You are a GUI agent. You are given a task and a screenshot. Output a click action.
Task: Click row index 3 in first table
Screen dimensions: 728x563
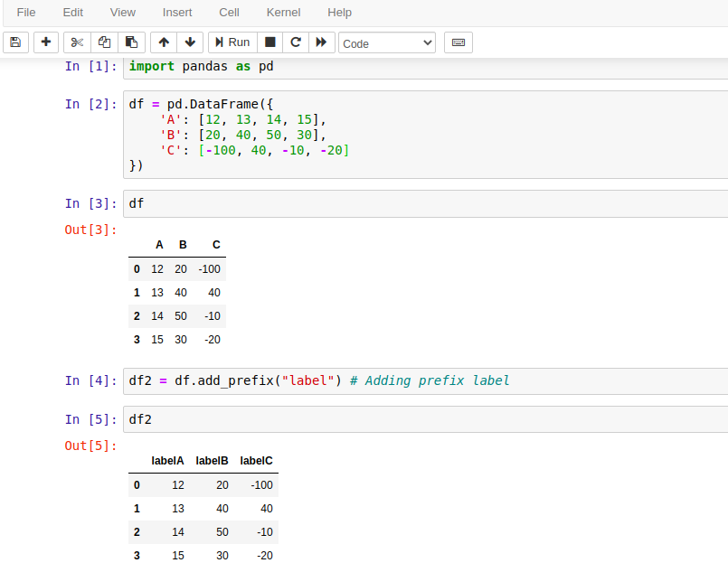[x=137, y=340]
